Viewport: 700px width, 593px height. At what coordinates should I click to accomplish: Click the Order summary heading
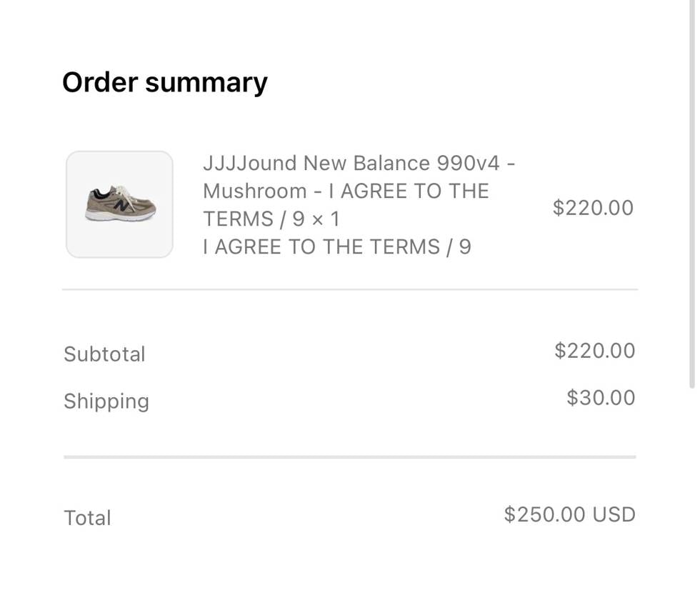164,82
